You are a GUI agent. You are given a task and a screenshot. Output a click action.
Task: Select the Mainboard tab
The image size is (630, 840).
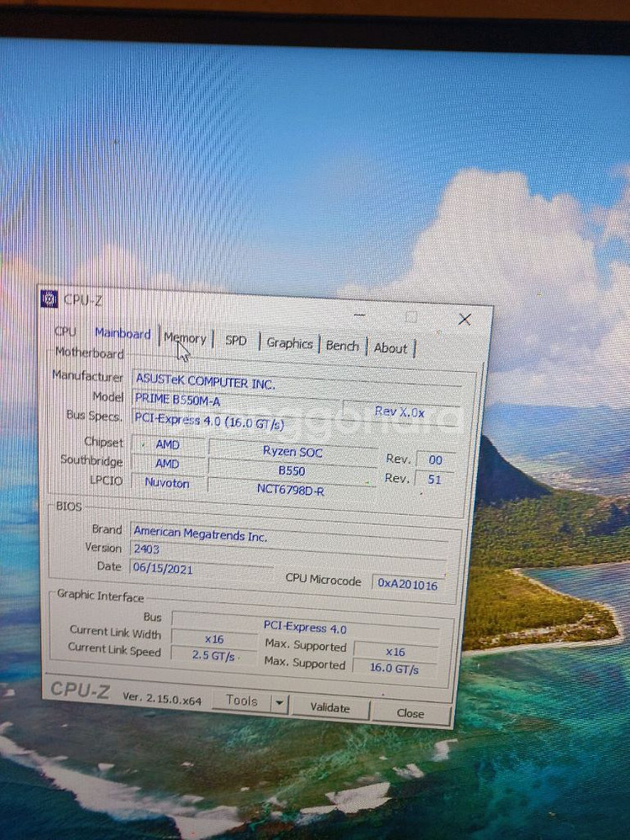[123, 333]
